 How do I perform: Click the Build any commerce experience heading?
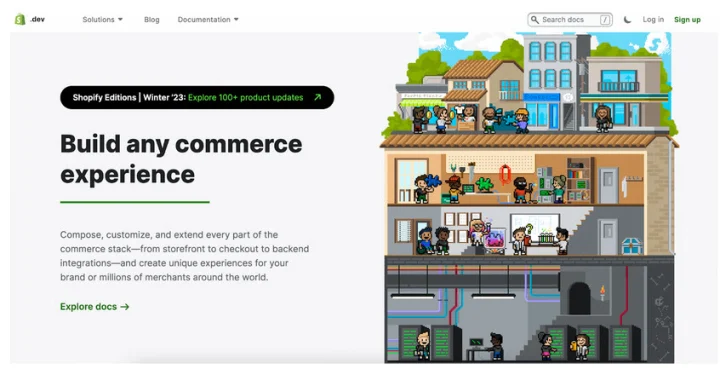click(181, 159)
